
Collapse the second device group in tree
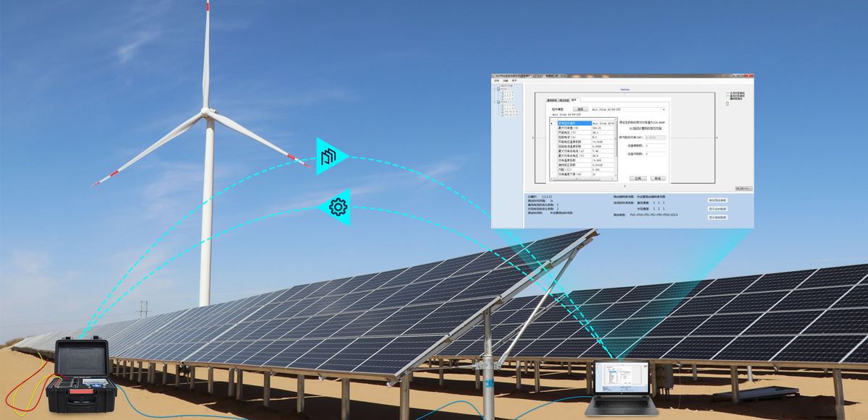(494, 102)
